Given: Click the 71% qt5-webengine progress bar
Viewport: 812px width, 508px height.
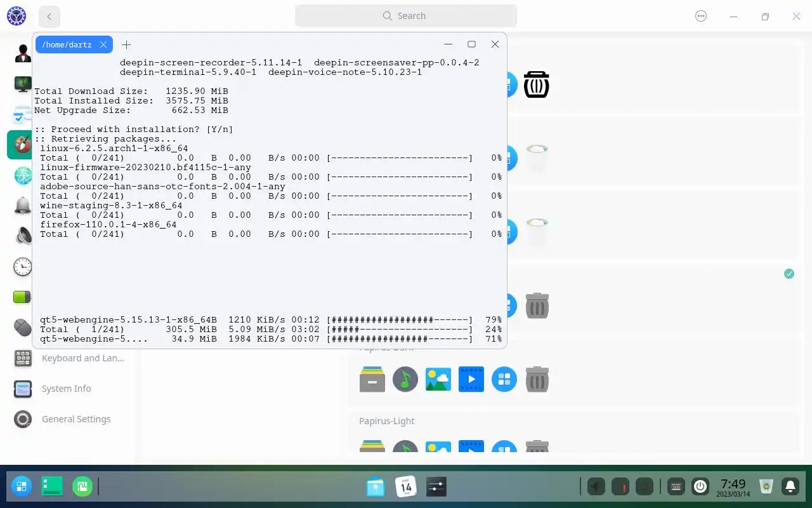Looking at the screenshot, I should tap(400, 339).
